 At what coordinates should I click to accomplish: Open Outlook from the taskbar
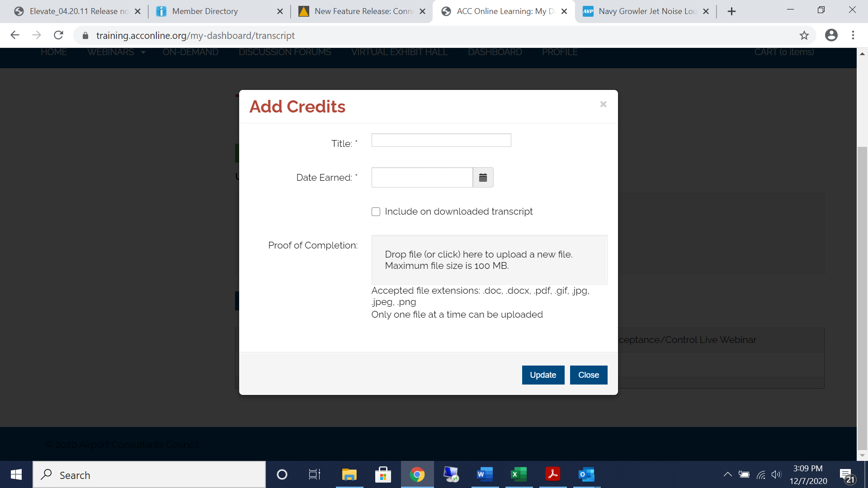point(586,474)
